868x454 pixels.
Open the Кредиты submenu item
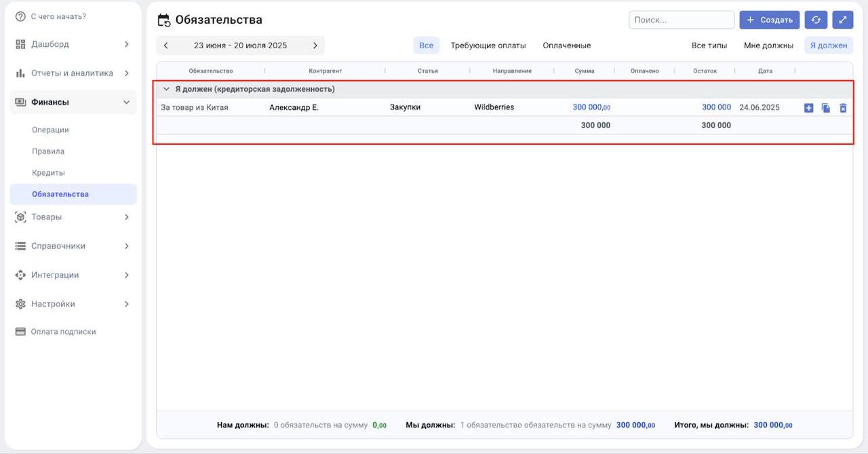[48, 172]
